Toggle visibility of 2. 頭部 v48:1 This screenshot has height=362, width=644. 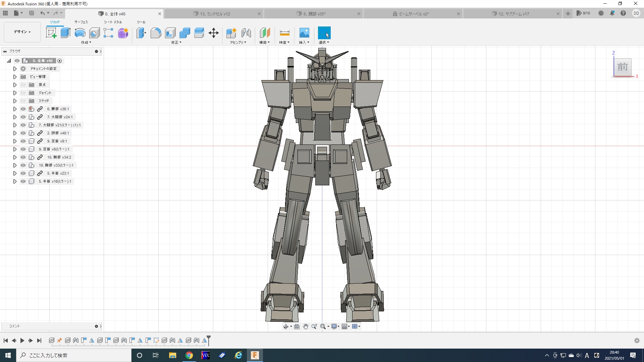tap(23, 133)
